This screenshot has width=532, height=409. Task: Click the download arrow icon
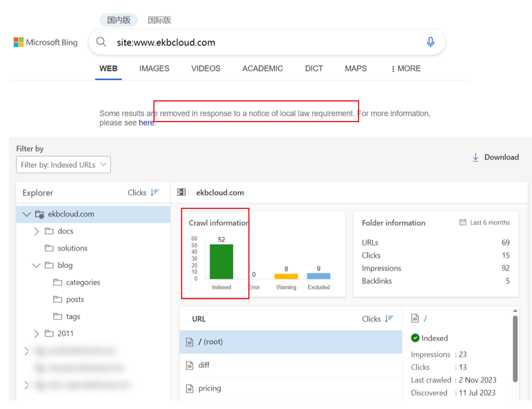pyautogui.click(x=476, y=157)
